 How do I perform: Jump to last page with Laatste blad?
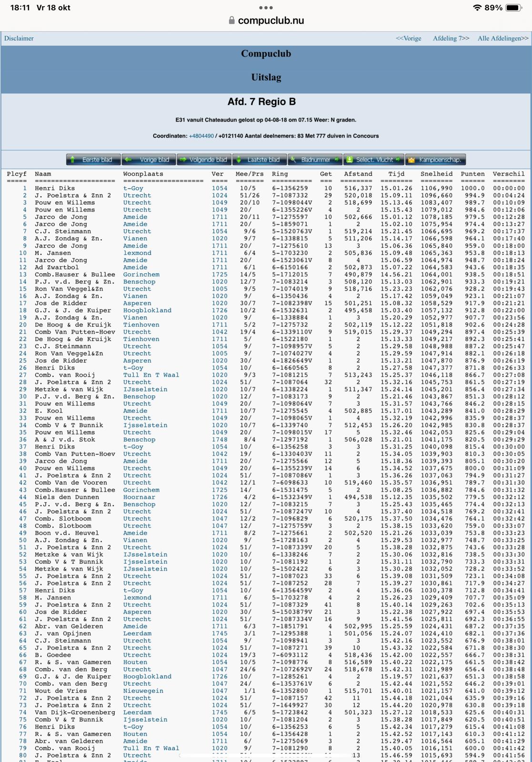click(x=259, y=160)
